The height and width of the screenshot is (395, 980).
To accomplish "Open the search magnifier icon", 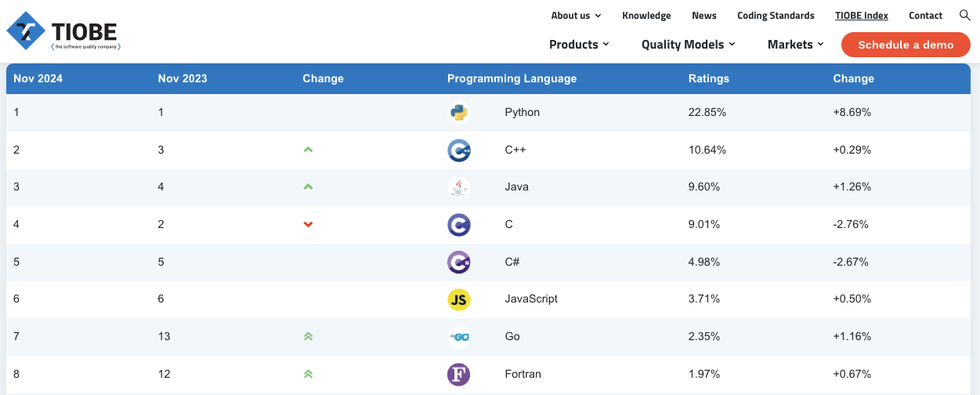I will pyautogui.click(x=965, y=15).
